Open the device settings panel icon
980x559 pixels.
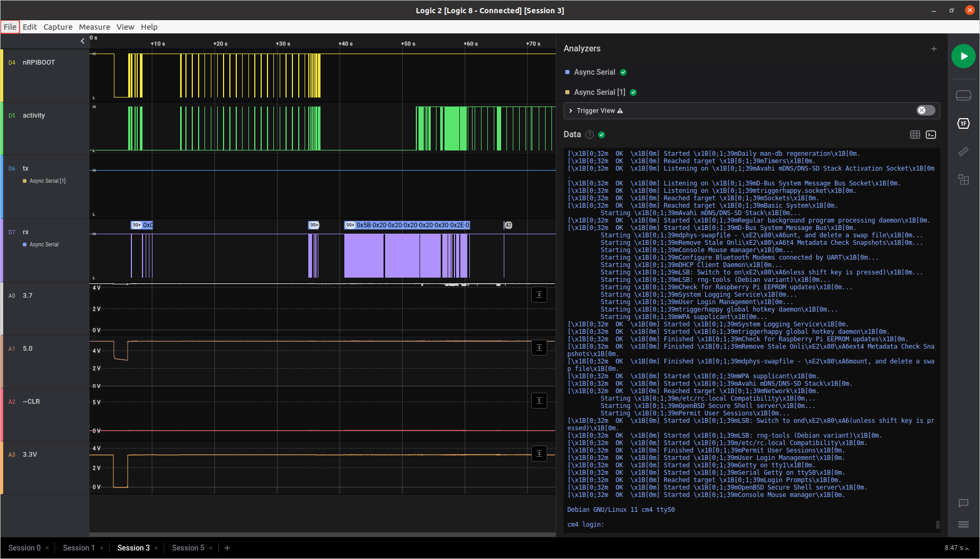point(963,95)
